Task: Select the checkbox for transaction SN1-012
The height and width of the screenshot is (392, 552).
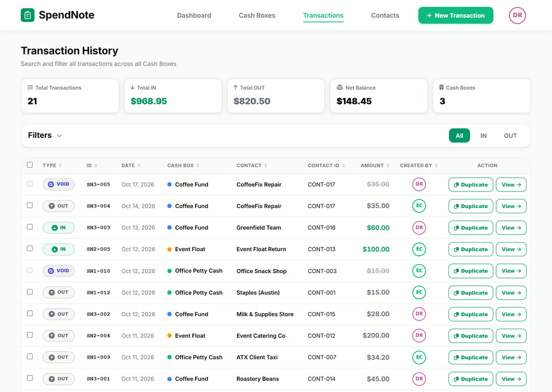Action: tap(30, 292)
